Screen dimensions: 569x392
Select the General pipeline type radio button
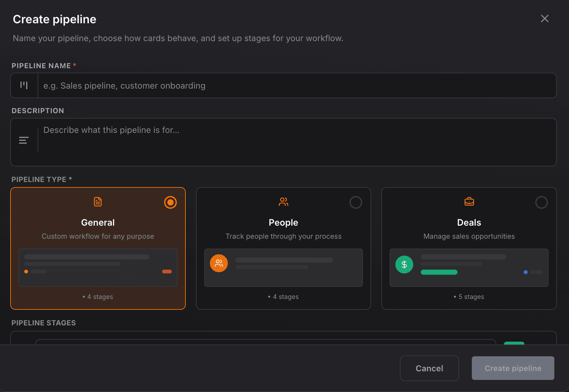click(170, 202)
